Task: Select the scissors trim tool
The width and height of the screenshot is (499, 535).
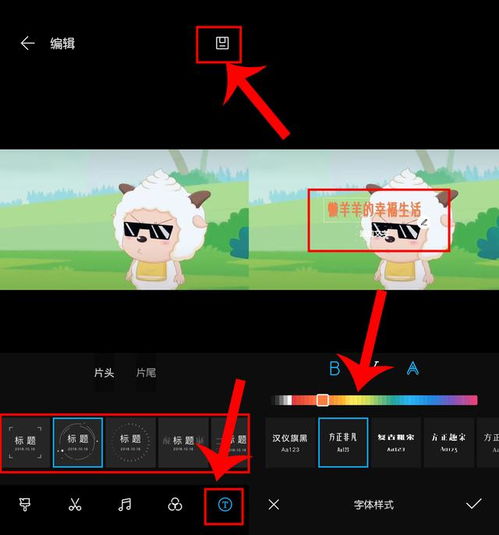Action: pyautogui.click(x=75, y=504)
